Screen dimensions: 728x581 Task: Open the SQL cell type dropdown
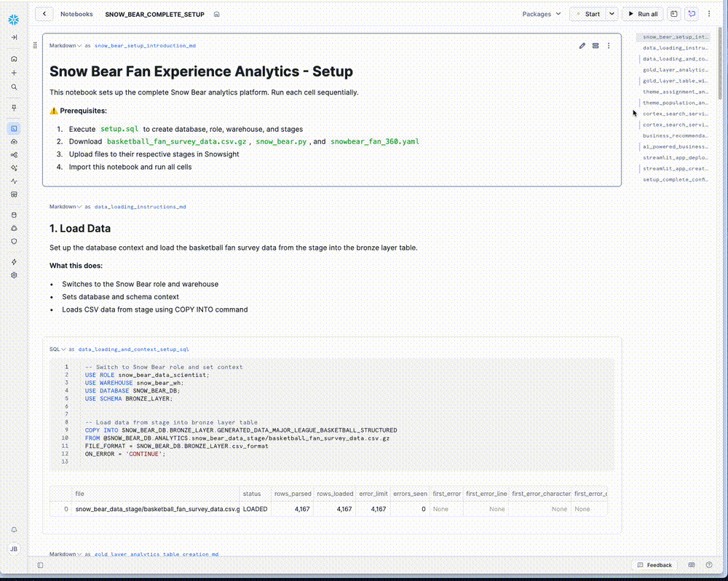(58, 349)
